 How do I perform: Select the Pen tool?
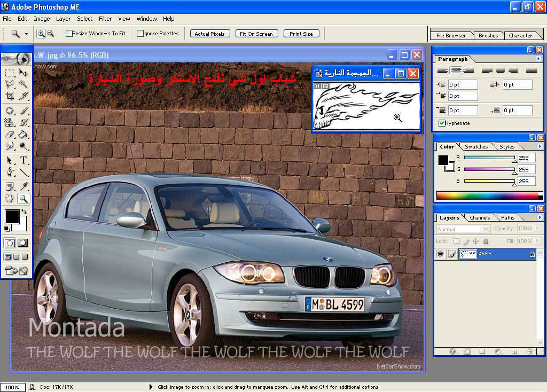[10, 172]
